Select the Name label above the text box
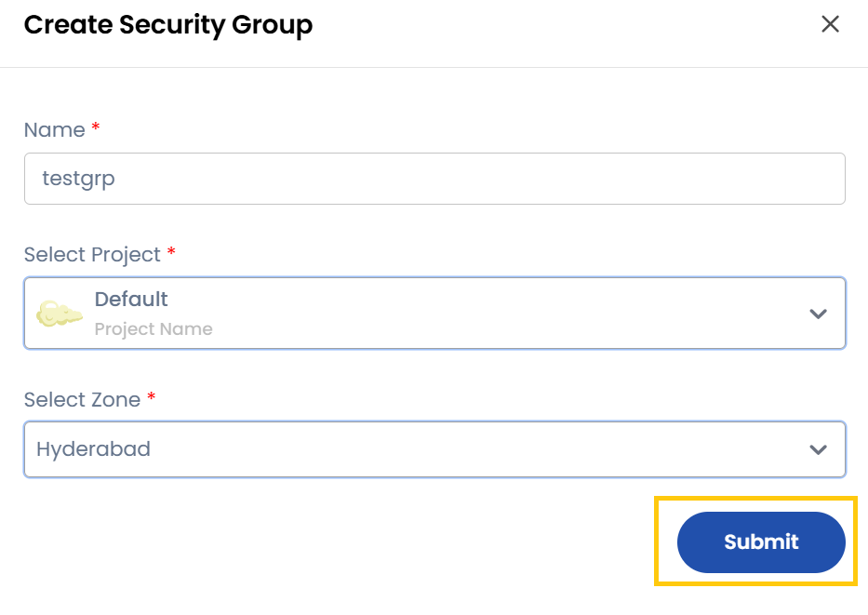The image size is (868, 615). (54, 129)
